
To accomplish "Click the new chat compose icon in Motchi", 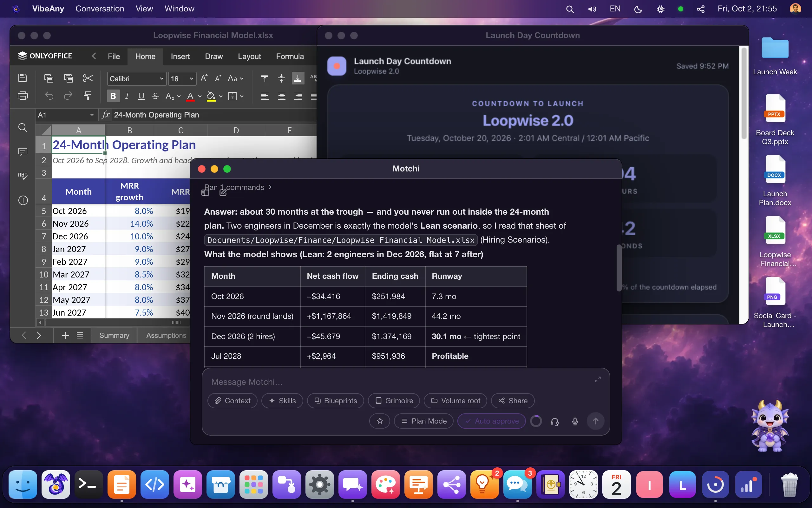I will tap(223, 192).
